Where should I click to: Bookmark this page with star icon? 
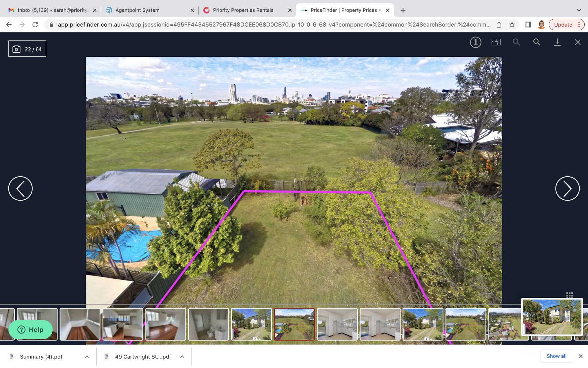pos(512,25)
